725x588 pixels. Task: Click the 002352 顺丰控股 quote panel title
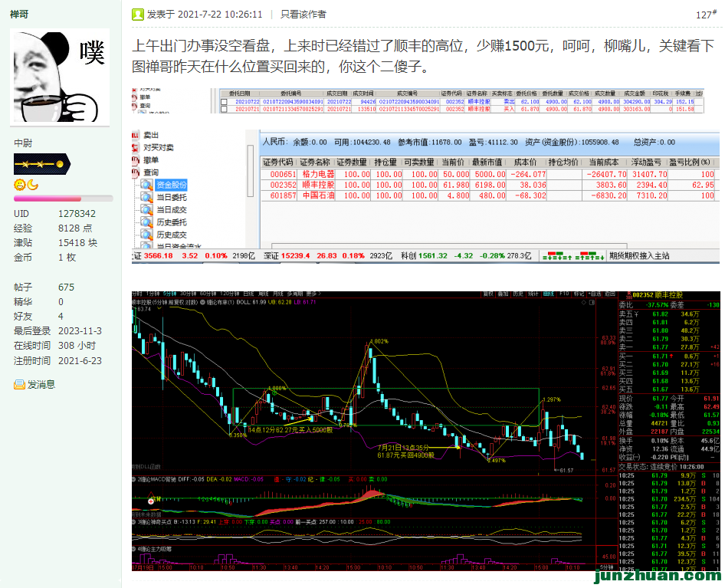[658, 295]
